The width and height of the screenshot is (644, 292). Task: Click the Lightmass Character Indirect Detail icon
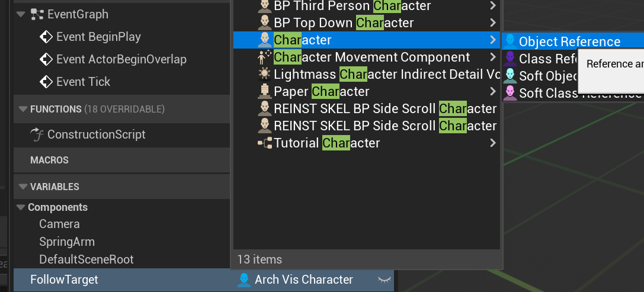(264, 75)
